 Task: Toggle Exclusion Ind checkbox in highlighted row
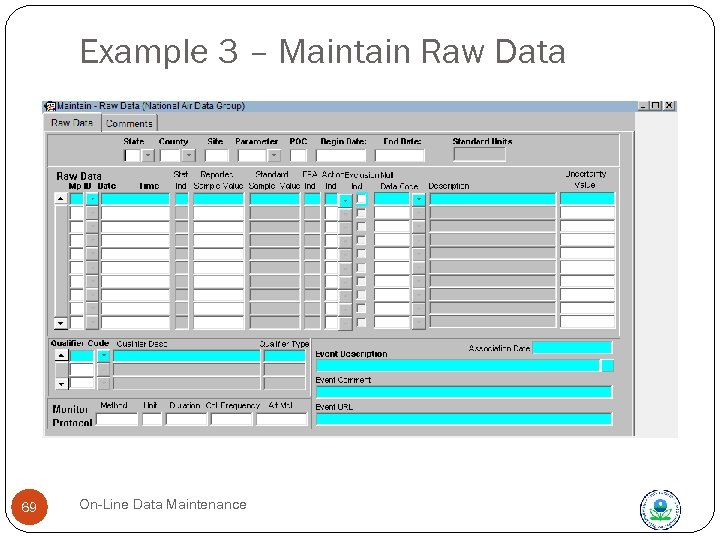(362, 199)
